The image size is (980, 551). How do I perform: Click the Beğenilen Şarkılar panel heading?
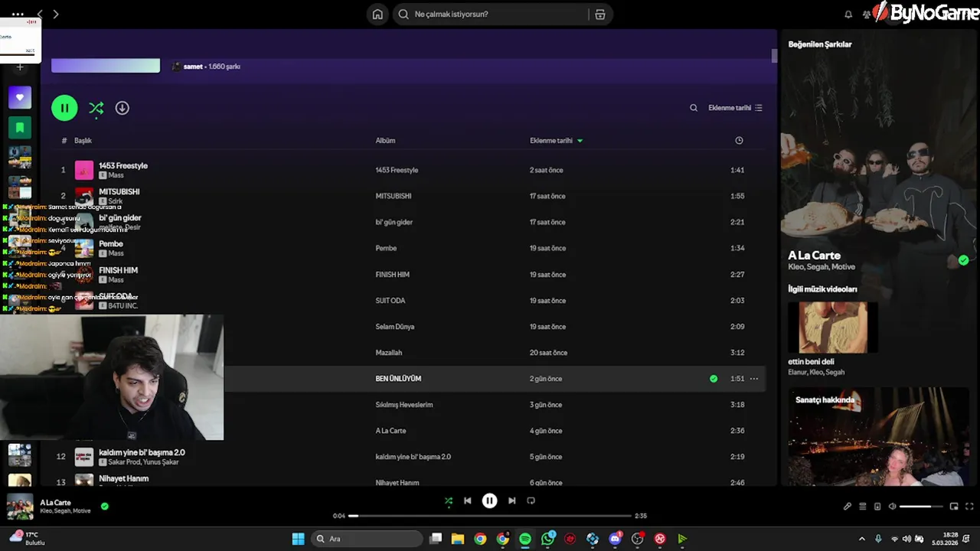point(820,44)
